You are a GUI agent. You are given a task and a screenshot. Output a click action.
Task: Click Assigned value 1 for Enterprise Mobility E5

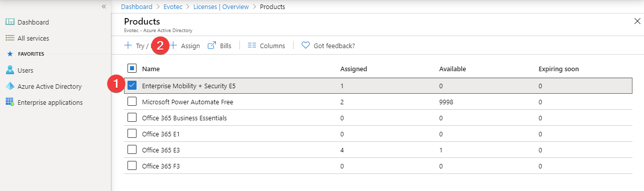342,86
